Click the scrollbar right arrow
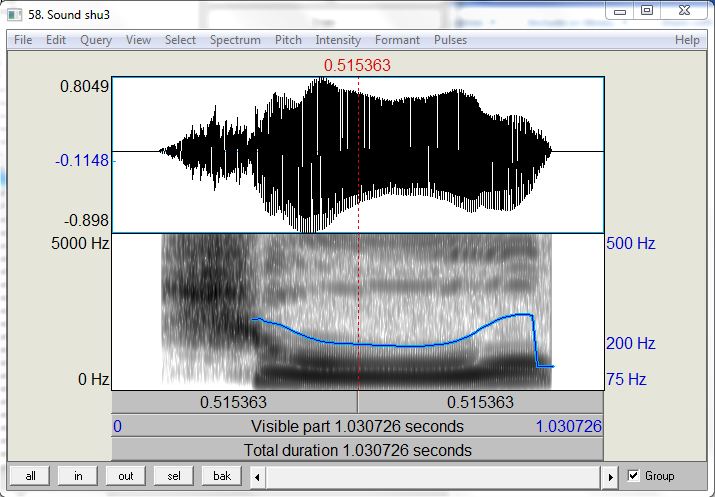Screen dimensions: 715x497 (611, 477)
